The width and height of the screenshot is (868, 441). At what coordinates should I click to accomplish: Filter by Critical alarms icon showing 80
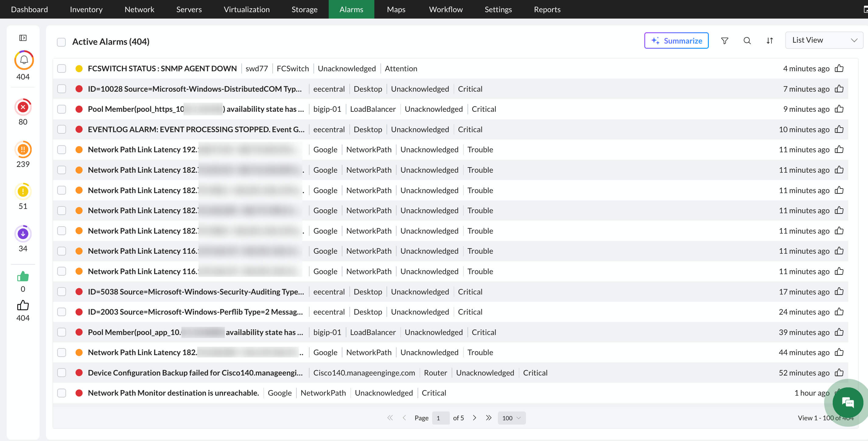23,107
